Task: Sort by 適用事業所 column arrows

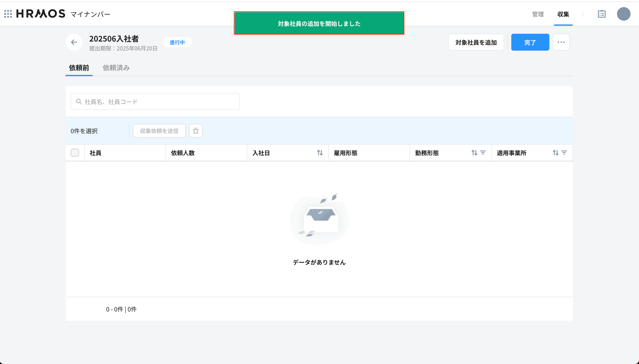Action: tap(555, 153)
